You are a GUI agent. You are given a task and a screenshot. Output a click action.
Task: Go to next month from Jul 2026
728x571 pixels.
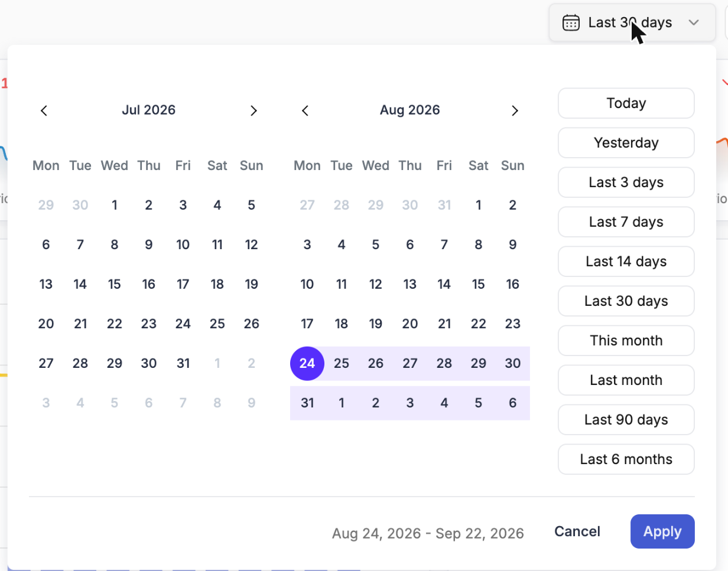click(x=253, y=110)
